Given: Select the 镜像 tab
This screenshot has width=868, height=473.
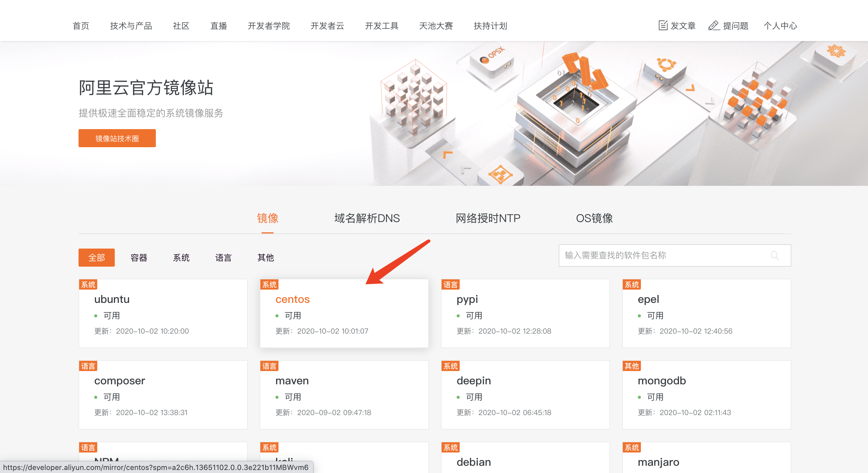Looking at the screenshot, I should [268, 218].
